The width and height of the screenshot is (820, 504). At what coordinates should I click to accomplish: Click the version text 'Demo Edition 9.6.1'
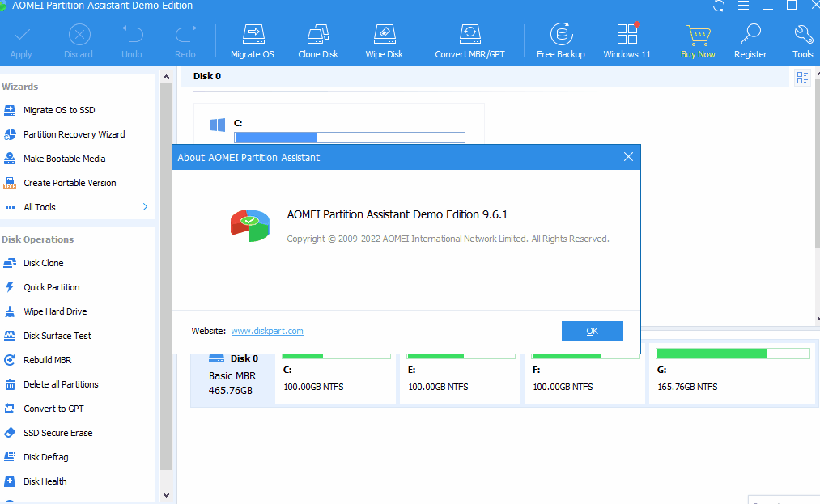[461, 214]
